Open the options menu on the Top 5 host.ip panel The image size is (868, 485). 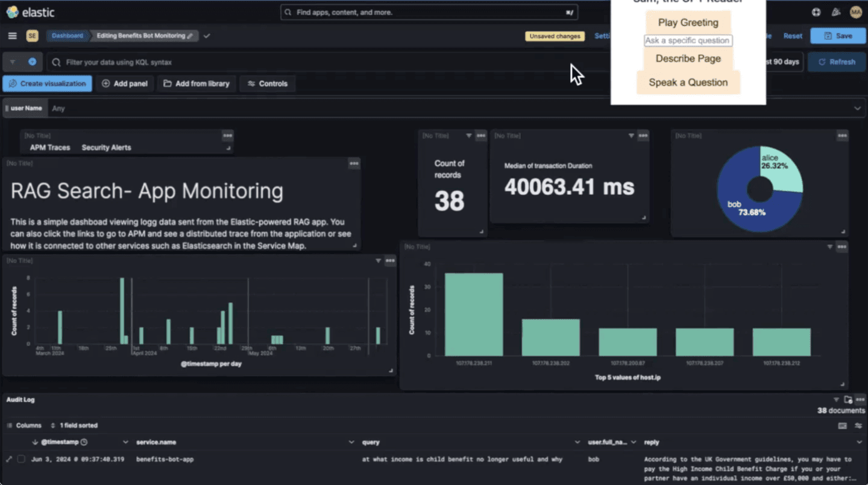point(841,247)
